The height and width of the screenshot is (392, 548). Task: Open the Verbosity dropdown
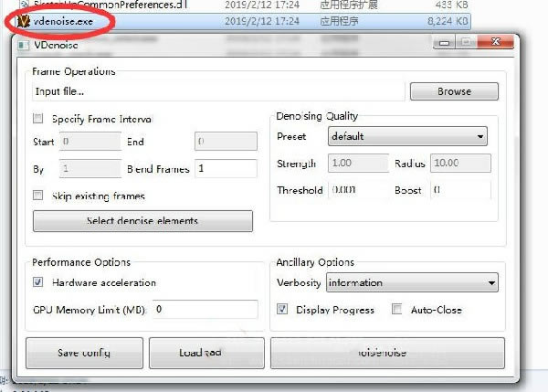click(x=412, y=282)
